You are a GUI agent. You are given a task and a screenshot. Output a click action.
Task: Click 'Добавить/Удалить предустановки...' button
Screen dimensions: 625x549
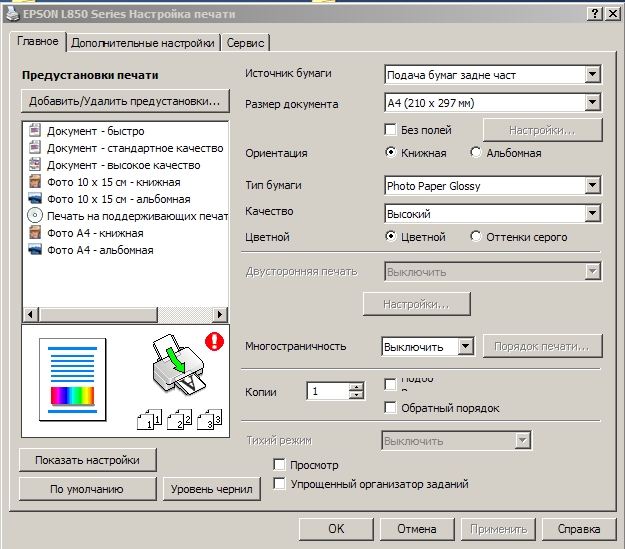[x=125, y=101]
